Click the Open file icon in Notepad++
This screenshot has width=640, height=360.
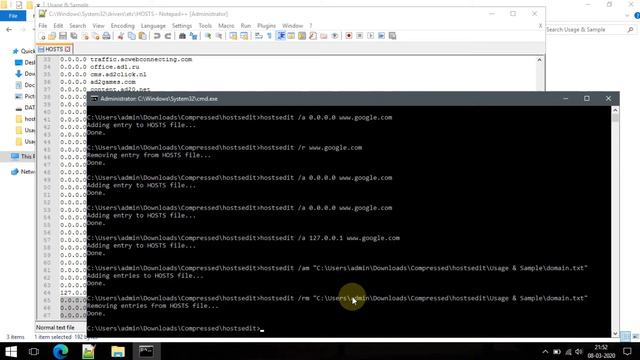pyautogui.click(x=52, y=36)
